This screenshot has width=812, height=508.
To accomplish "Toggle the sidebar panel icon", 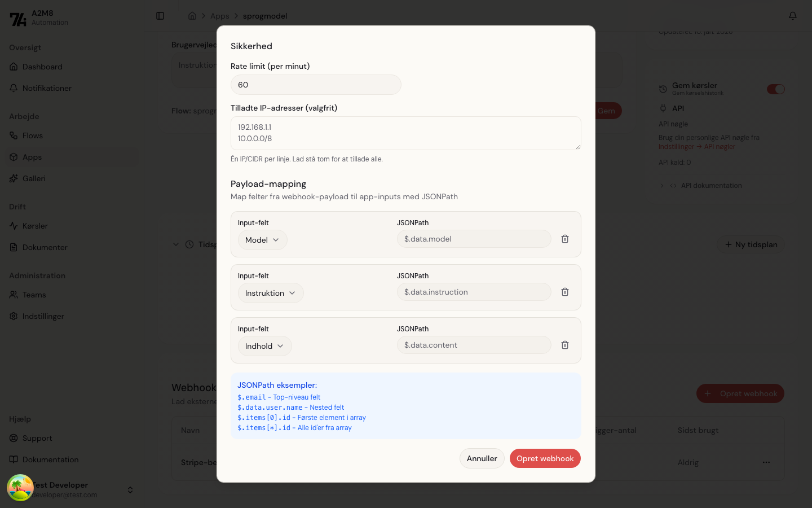I will [160, 16].
